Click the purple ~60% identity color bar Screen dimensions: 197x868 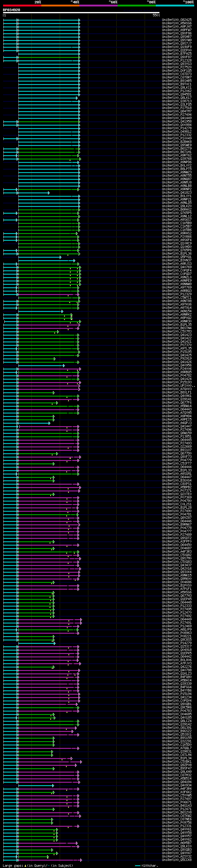coord(99,6)
